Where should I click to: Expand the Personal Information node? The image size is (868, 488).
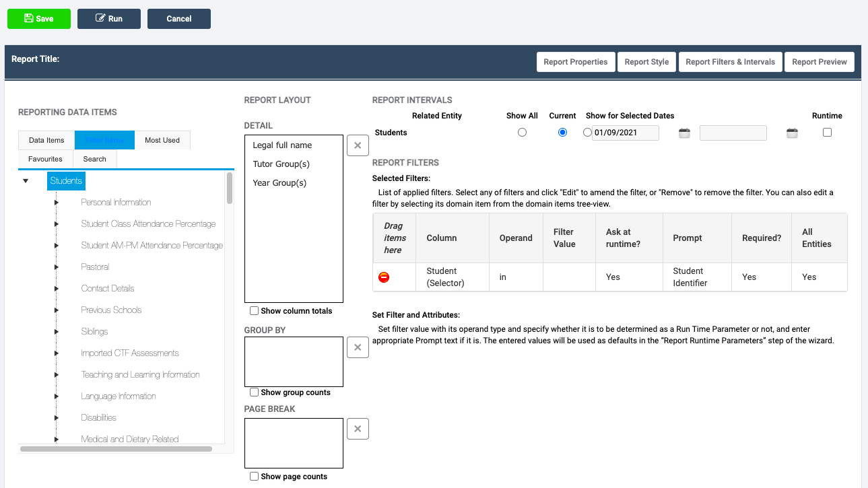coord(57,202)
